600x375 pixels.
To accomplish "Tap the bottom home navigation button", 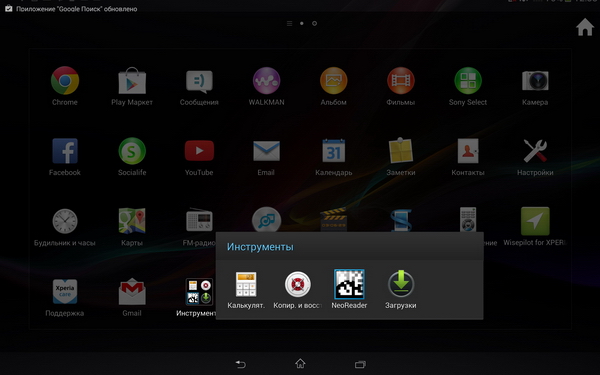I will coord(300,363).
